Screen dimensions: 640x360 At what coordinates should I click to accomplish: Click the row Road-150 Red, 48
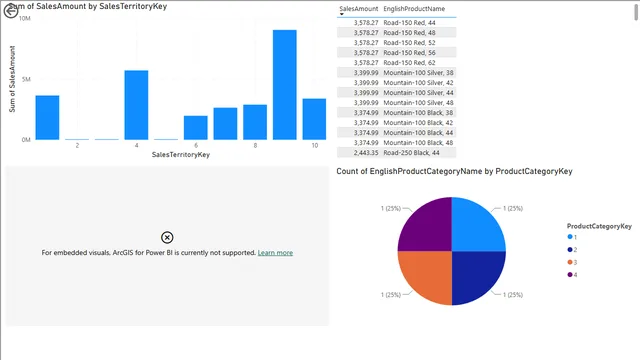[396, 33]
